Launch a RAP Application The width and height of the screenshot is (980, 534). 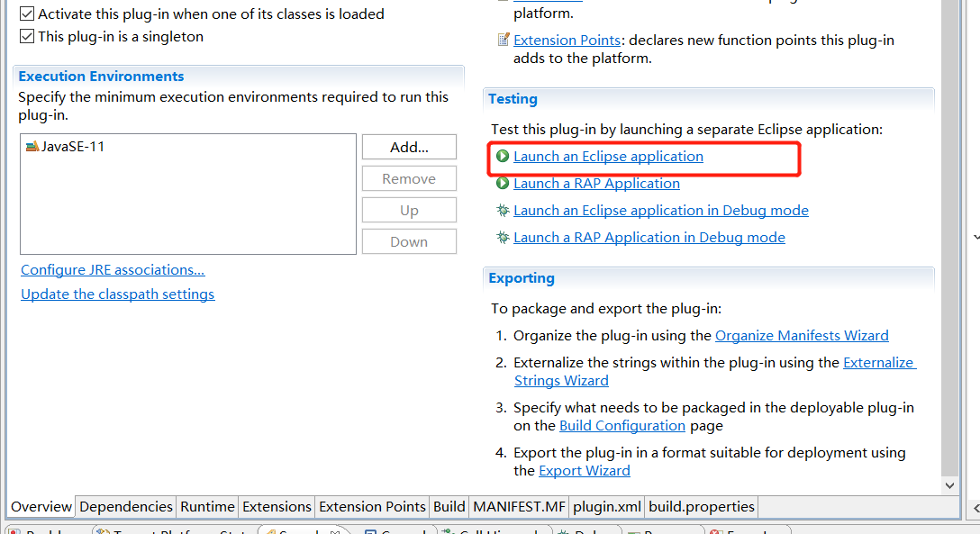click(x=596, y=183)
